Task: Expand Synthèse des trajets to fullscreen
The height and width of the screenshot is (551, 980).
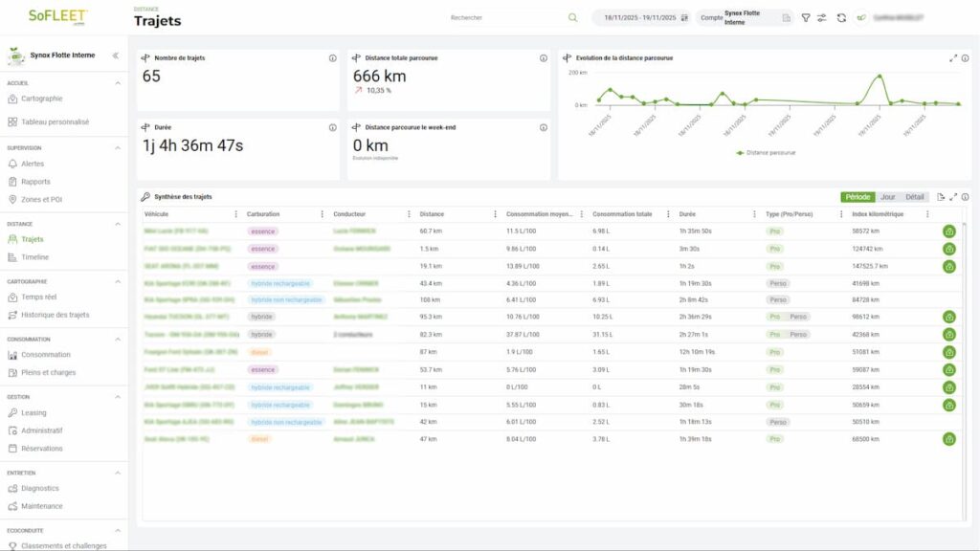Action: (953, 197)
